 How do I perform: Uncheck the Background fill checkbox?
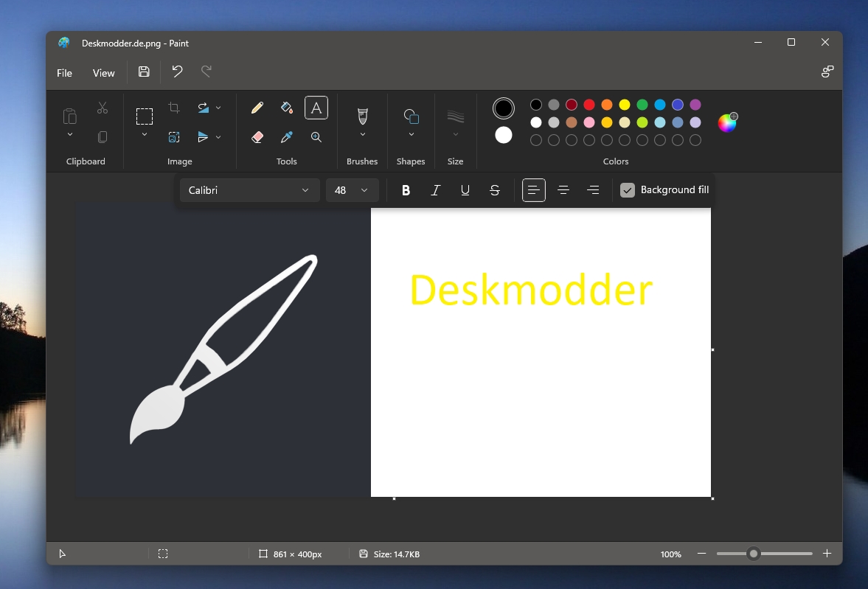(x=627, y=190)
